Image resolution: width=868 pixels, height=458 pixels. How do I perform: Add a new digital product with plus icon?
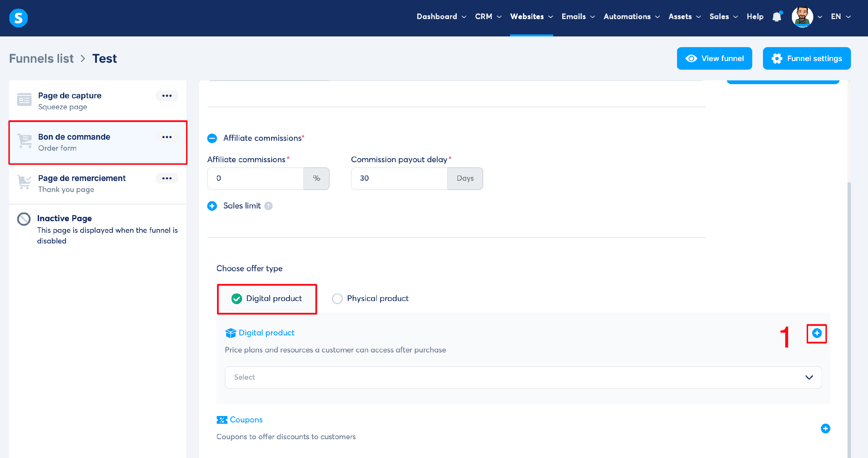coord(816,333)
